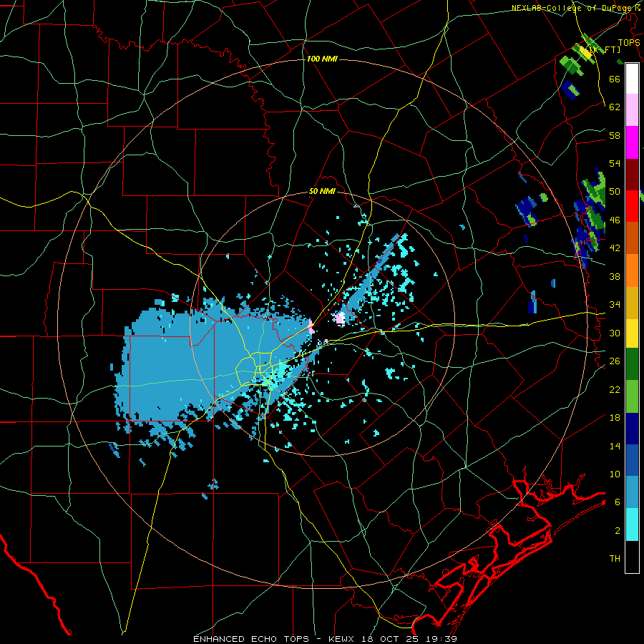This screenshot has width=644, height=644.
Task: Click the 6 legend value
Action: [618, 502]
